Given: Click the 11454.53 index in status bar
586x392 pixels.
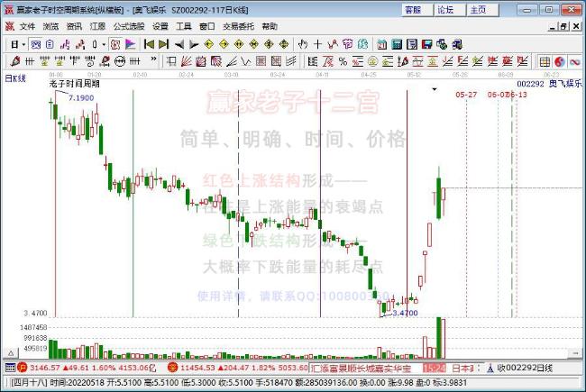Looking at the screenshot, I should pyautogui.click(x=197, y=368).
